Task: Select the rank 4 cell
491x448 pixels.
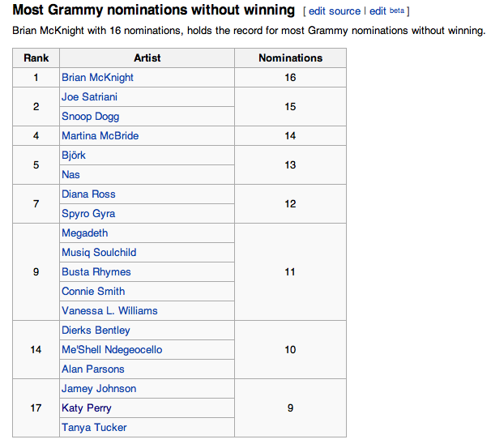Action: pos(36,135)
